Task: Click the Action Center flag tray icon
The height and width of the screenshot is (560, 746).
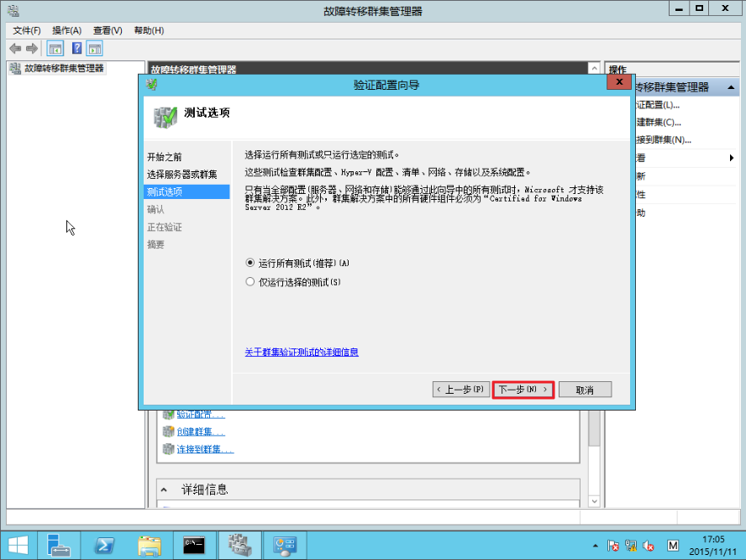Action: point(613,546)
